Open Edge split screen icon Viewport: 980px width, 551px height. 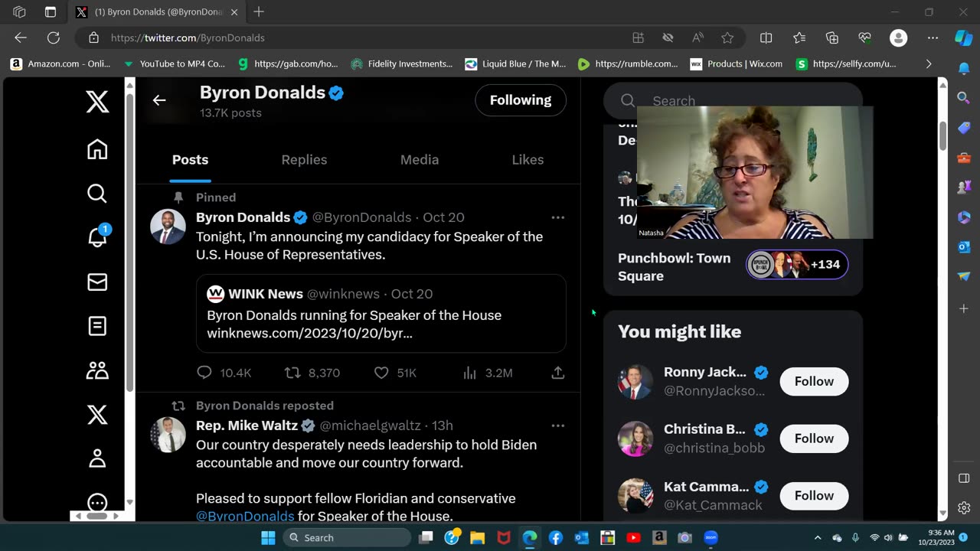click(766, 37)
